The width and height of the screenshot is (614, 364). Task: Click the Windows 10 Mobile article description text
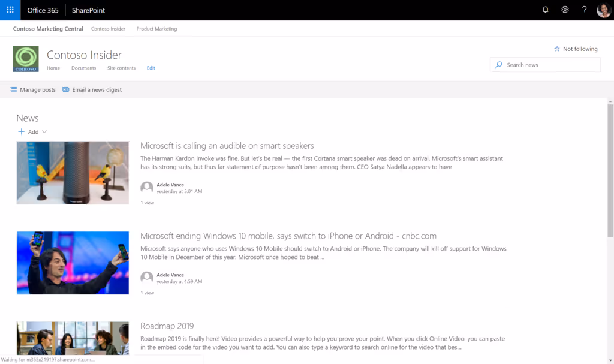[x=323, y=252]
